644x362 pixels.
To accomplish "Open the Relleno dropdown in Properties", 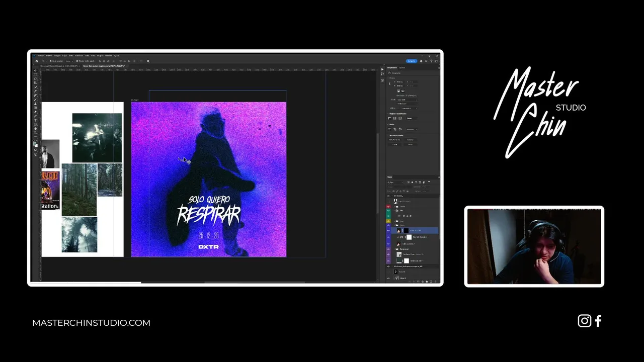I will (x=409, y=108).
